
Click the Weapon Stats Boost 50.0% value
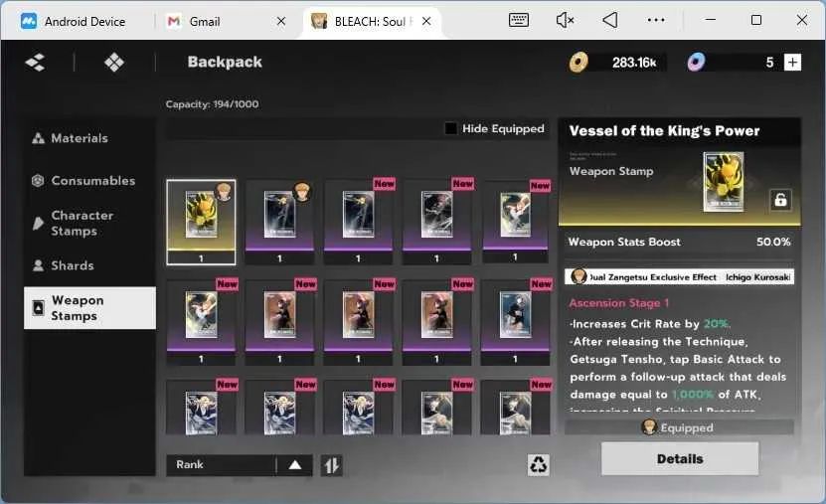coord(773,242)
